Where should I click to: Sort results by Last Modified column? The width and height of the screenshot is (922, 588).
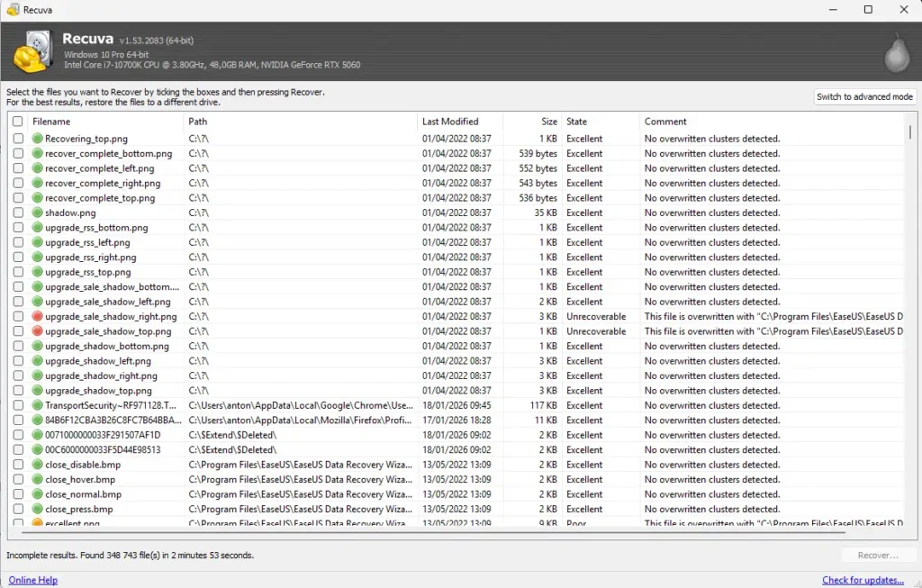coord(450,122)
